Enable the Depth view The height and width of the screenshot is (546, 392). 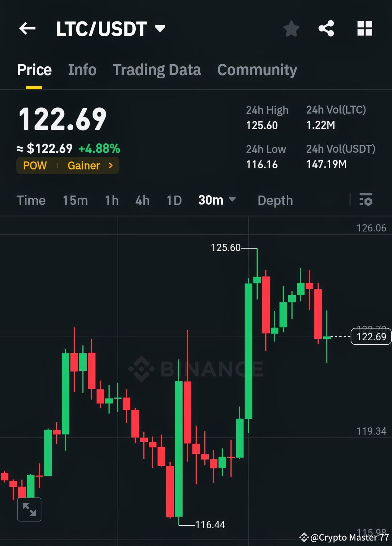tap(275, 200)
